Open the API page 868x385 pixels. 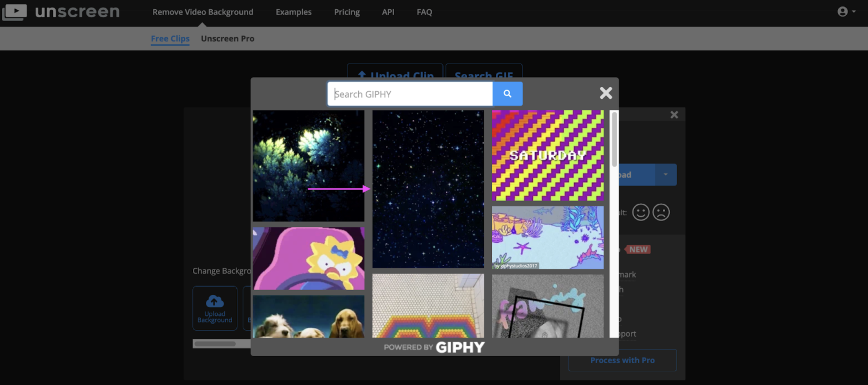[x=388, y=12]
